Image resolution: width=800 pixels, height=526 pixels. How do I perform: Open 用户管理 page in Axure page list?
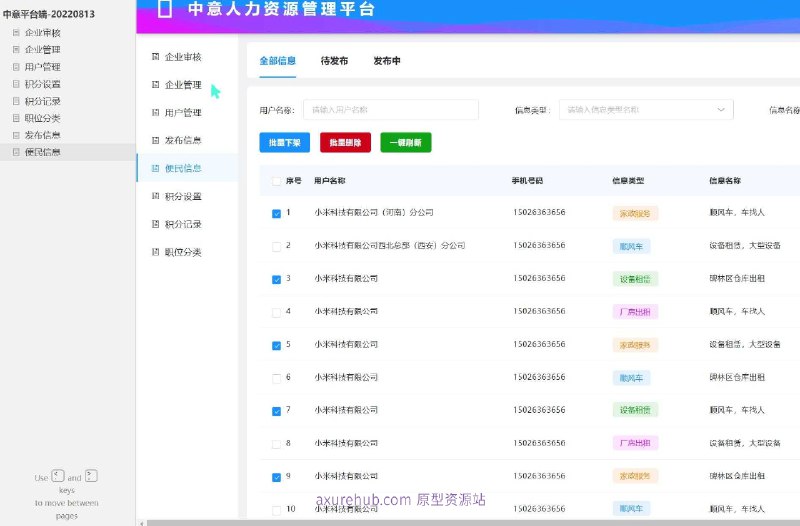pos(42,67)
